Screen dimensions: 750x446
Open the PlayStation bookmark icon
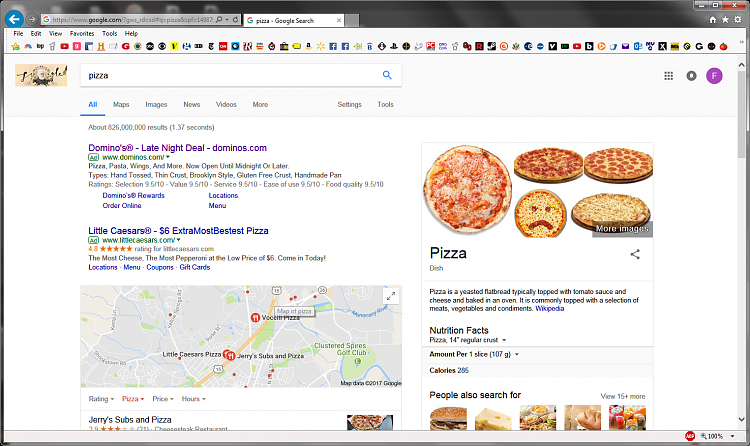394,46
